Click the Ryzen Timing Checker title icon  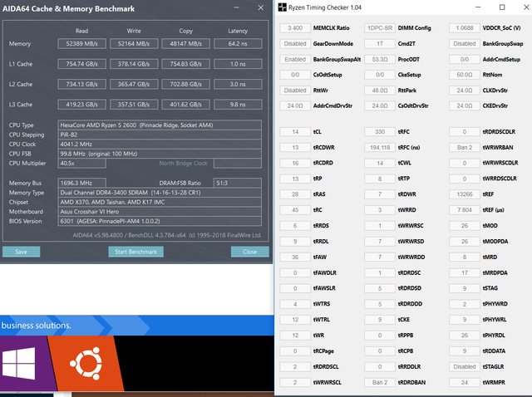(x=283, y=7)
